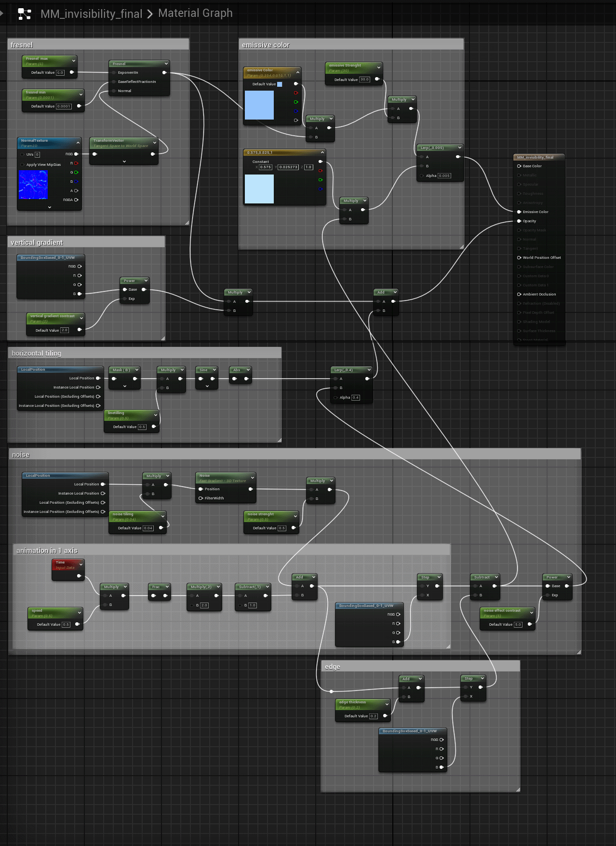Click the Noise node Position input pin
The width and height of the screenshot is (616, 846).
coord(201,489)
